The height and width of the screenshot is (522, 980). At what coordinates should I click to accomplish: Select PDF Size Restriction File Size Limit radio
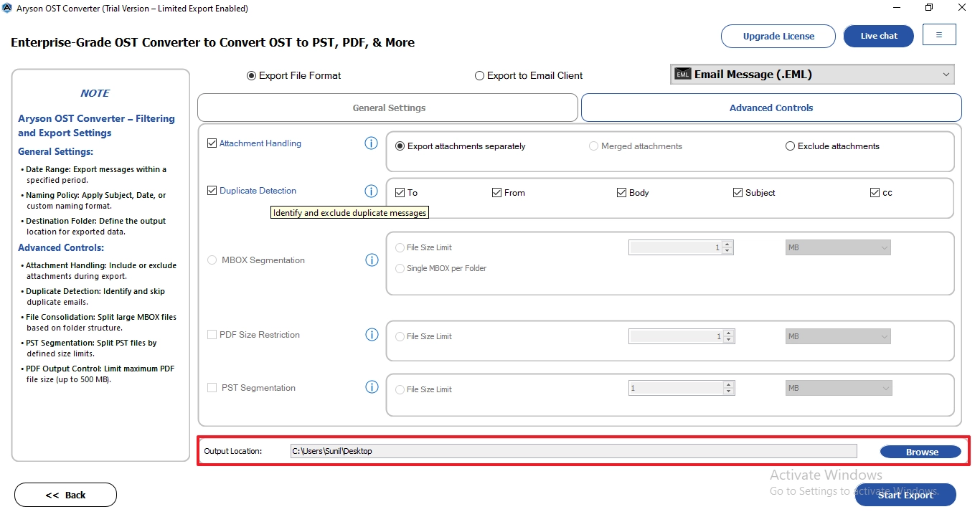(x=400, y=336)
